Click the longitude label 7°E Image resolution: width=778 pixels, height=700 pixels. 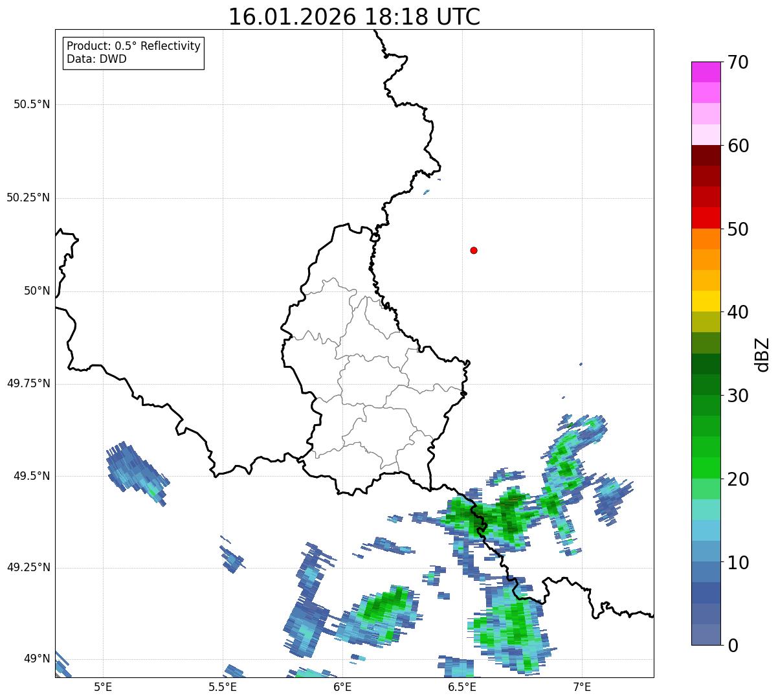[582, 686]
